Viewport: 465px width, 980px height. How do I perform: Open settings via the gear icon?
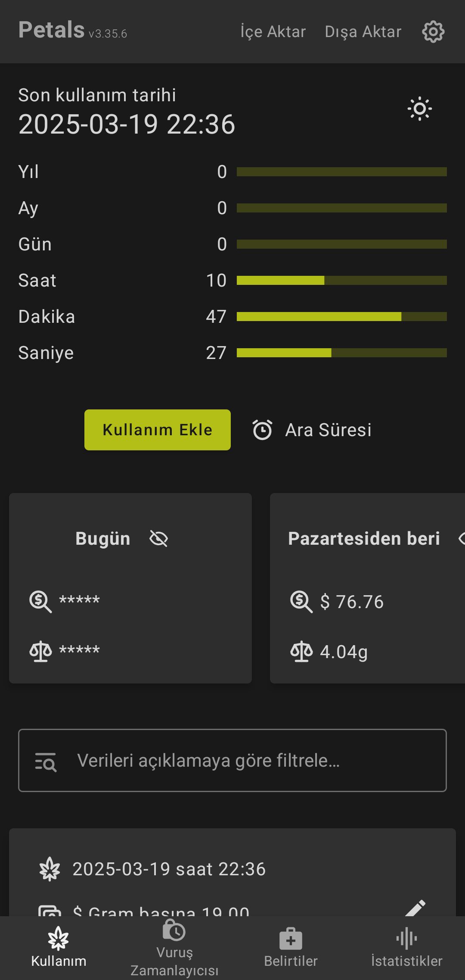point(433,32)
